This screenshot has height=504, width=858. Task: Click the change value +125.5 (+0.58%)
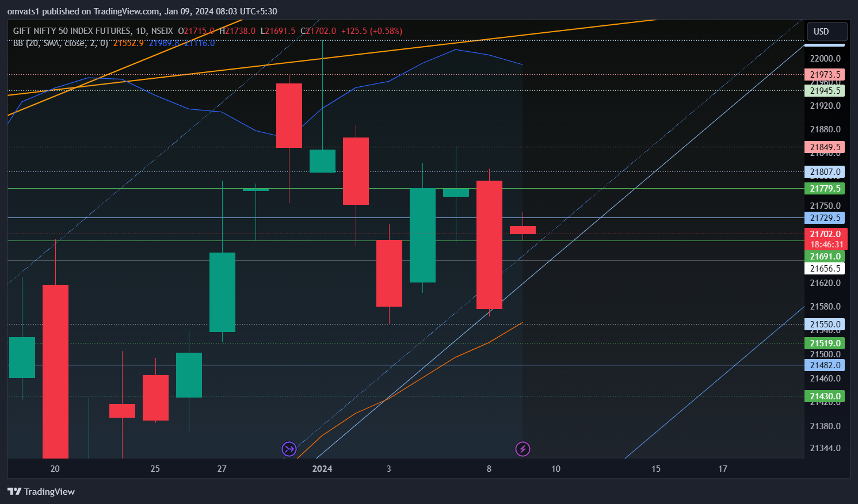(x=372, y=31)
